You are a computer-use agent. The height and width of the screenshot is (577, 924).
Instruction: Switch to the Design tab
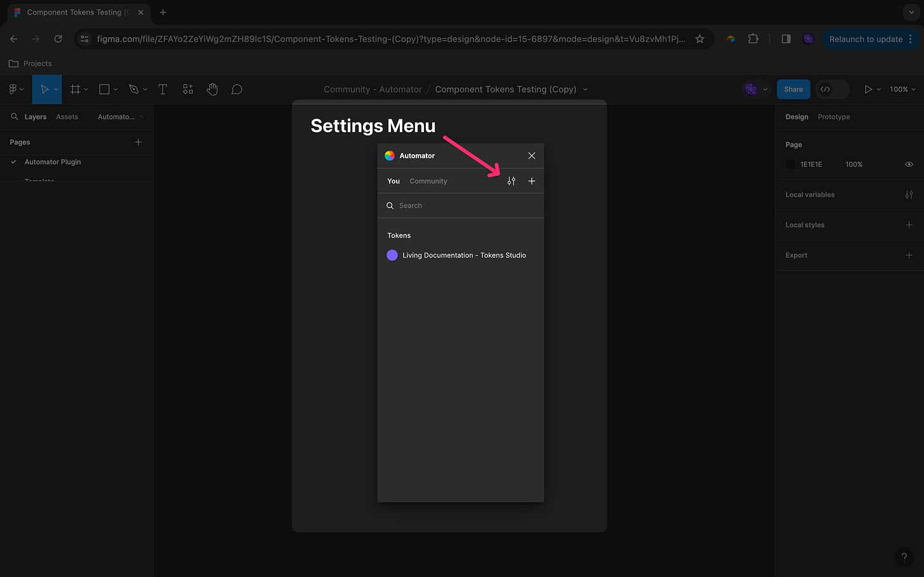(x=796, y=117)
